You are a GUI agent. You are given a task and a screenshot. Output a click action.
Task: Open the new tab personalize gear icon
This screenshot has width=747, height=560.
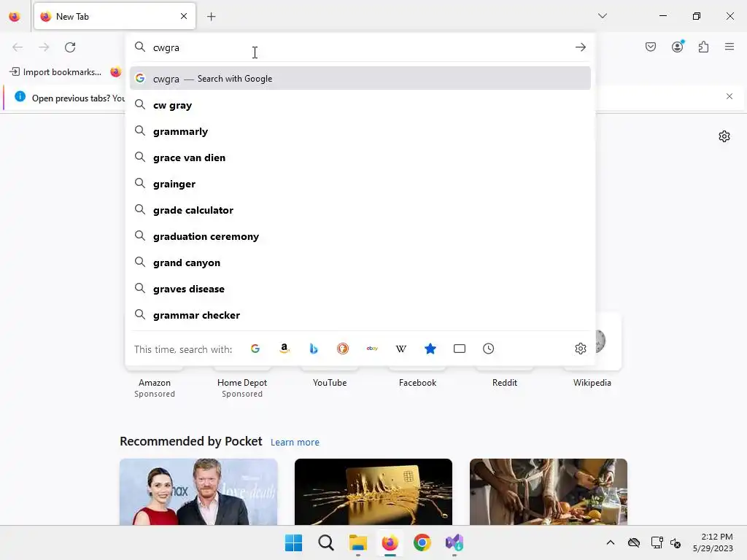[x=724, y=136]
